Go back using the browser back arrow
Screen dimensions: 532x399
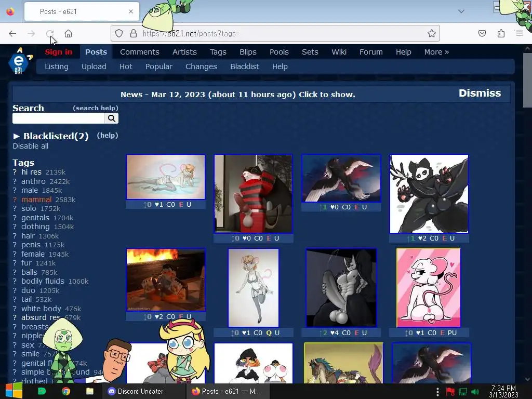(12, 34)
